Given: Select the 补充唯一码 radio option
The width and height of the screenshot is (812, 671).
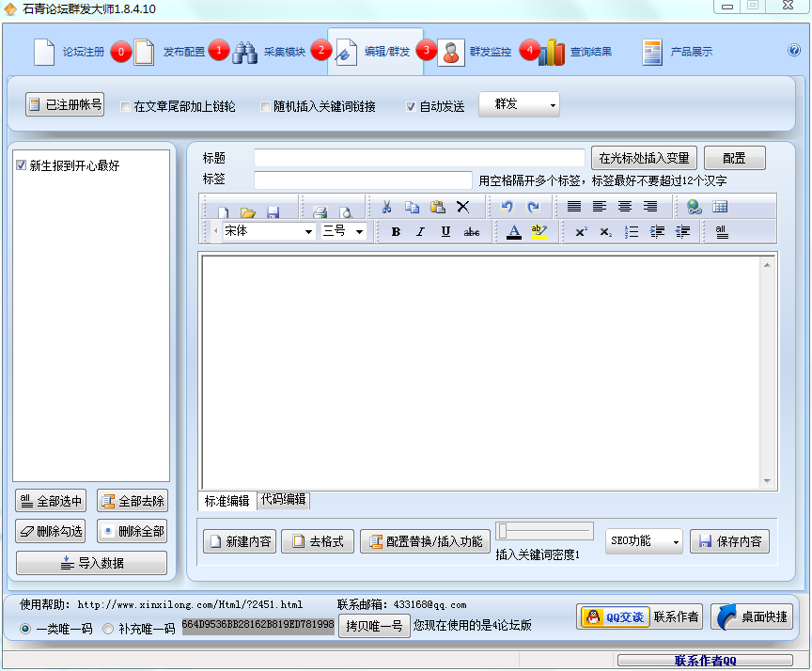Looking at the screenshot, I should 107,631.
